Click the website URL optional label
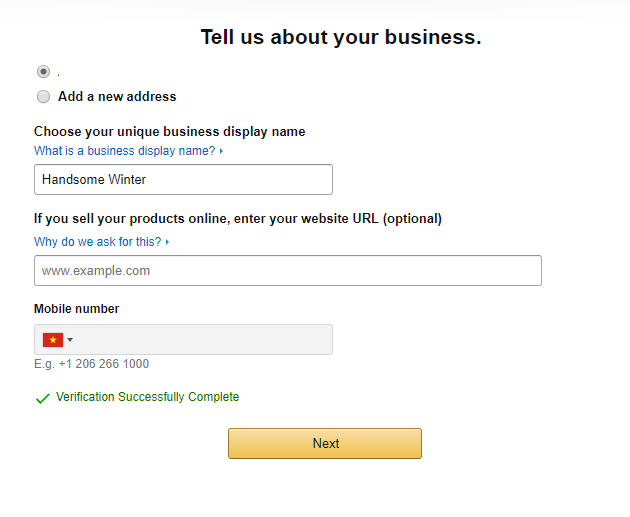The height and width of the screenshot is (517, 630). click(238, 219)
